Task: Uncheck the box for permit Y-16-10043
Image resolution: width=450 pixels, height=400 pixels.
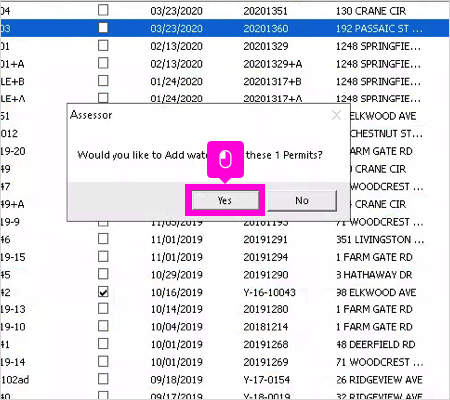Action: coord(103,292)
